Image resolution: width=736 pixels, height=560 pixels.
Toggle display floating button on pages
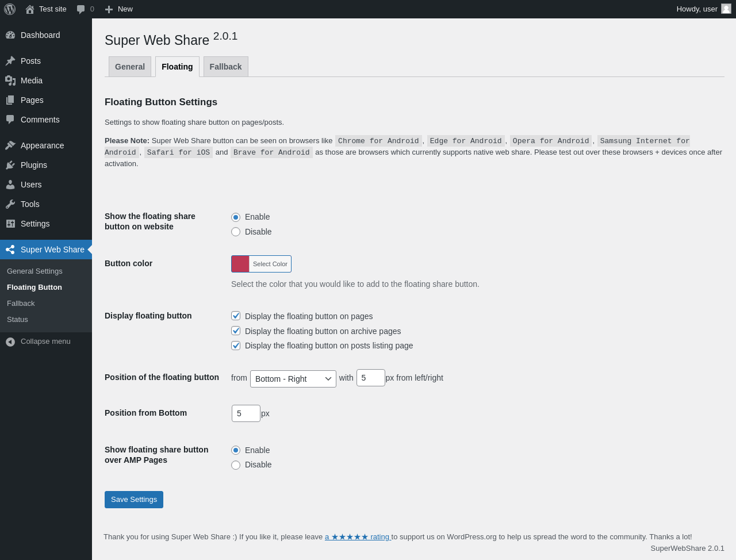click(236, 316)
